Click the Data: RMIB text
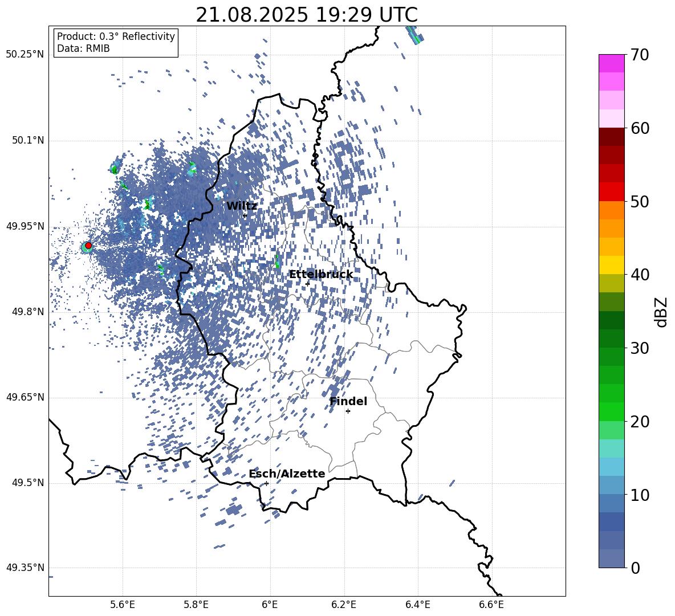Image resolution: width=675 pixels, height=616 pixels. 83,48
